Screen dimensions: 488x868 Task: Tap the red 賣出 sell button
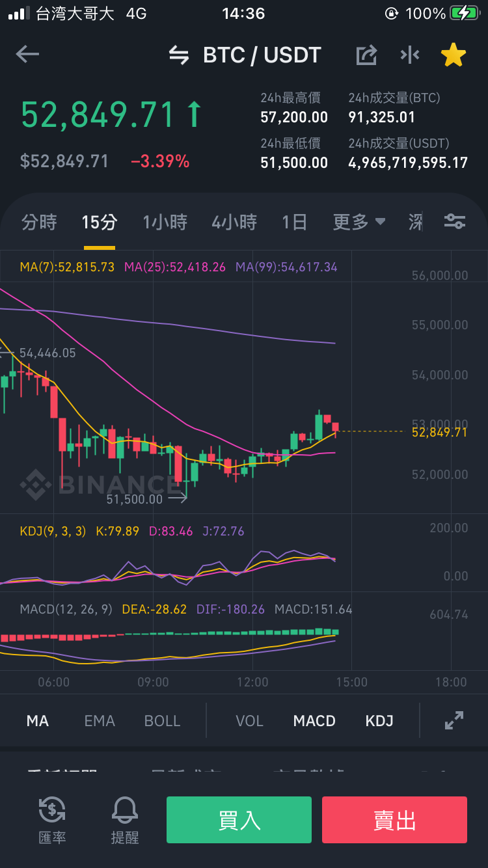pos(394,820)
